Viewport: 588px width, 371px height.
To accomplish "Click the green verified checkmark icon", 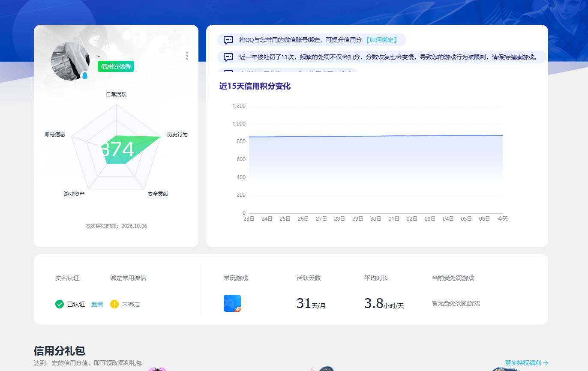I will (60, 304).
